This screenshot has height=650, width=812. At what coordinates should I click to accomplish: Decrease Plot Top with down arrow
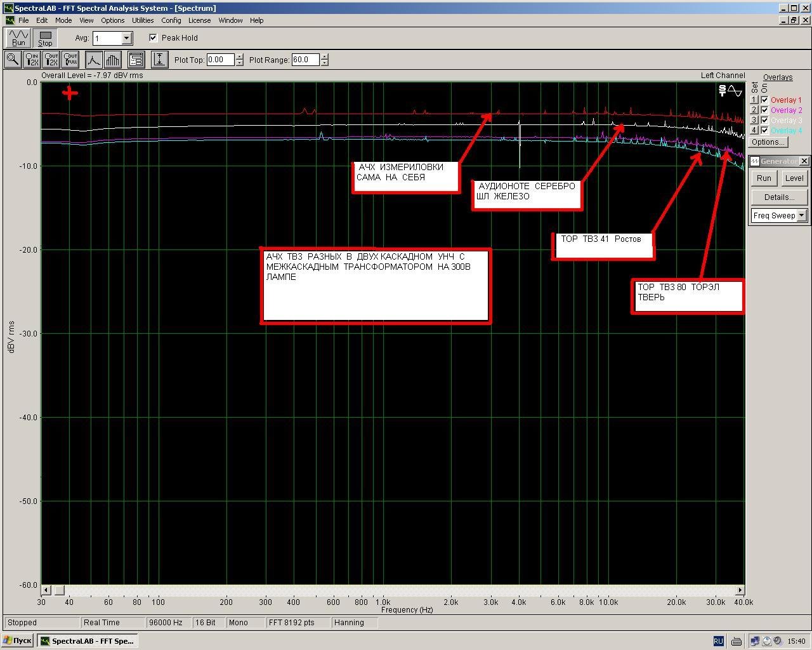239,63
